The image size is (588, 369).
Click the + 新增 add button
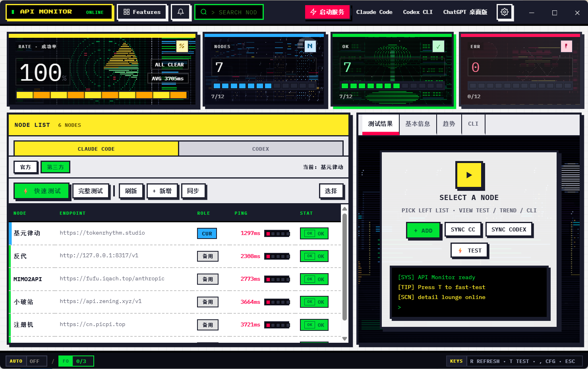162,191
